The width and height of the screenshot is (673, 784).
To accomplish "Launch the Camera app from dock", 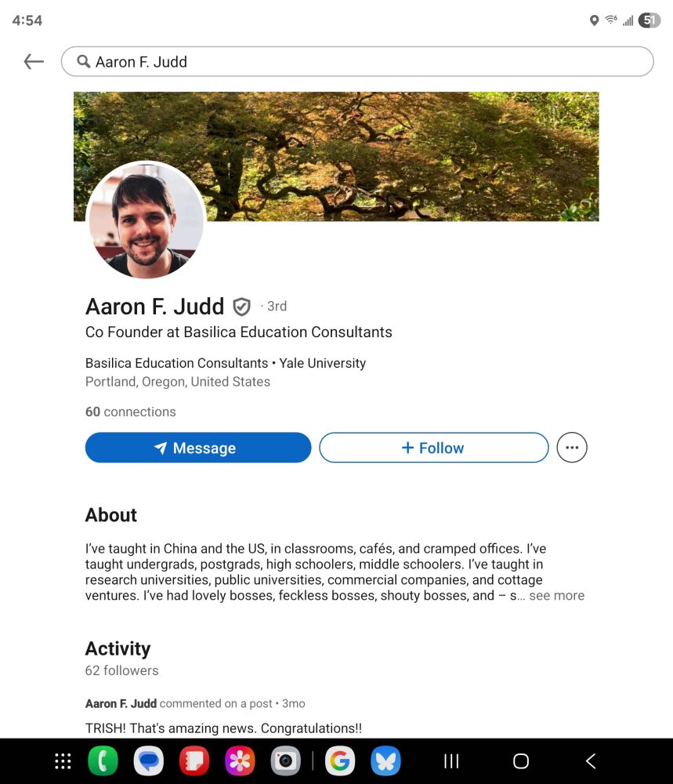I will (x=286, y=761).
